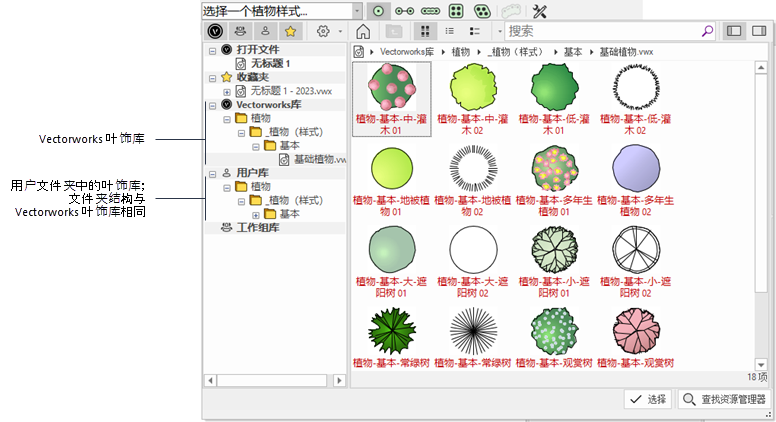Select the rectangular array placement mode

pos(456,11)
